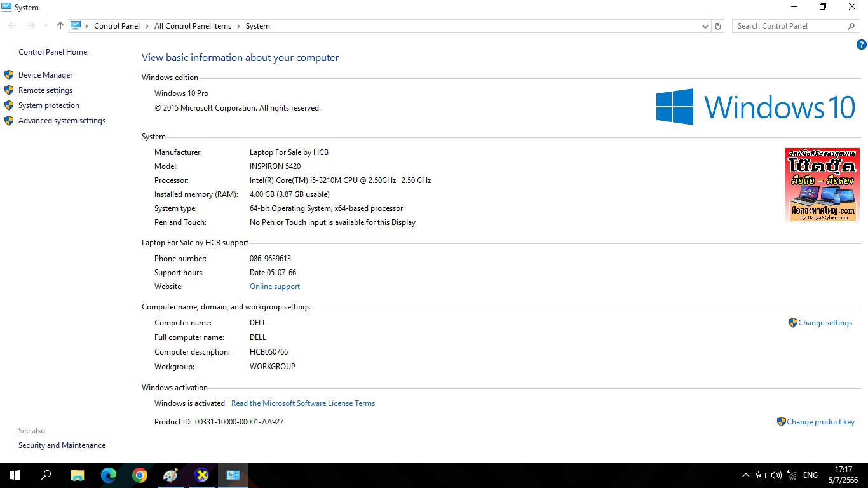Click the Wi-Fi network tray icon
Viewport: 868px width, 488px height.
[x=792, y=475]
